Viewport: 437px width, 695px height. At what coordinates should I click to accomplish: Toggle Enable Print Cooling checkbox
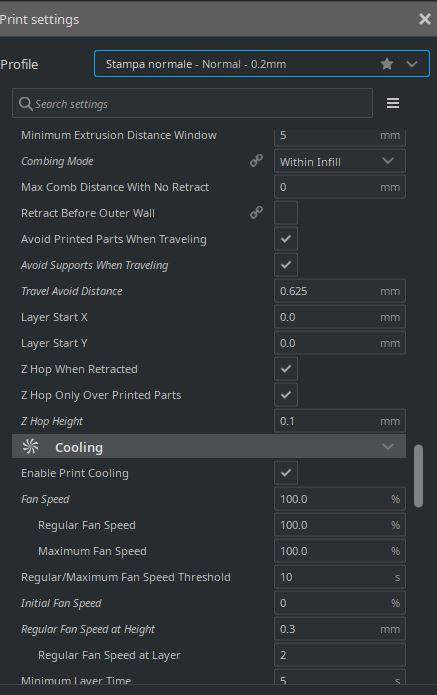pos(286,472)
